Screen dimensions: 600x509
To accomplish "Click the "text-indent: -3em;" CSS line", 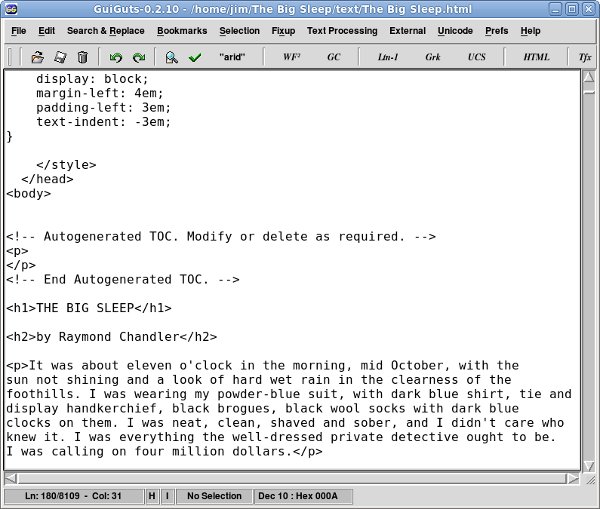I will pos(103,122).
